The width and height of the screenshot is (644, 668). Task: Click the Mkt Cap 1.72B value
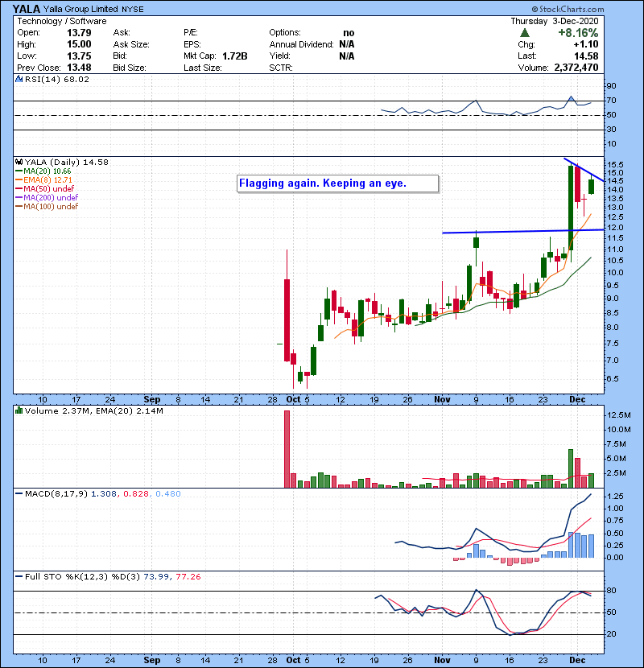(235, 56)
